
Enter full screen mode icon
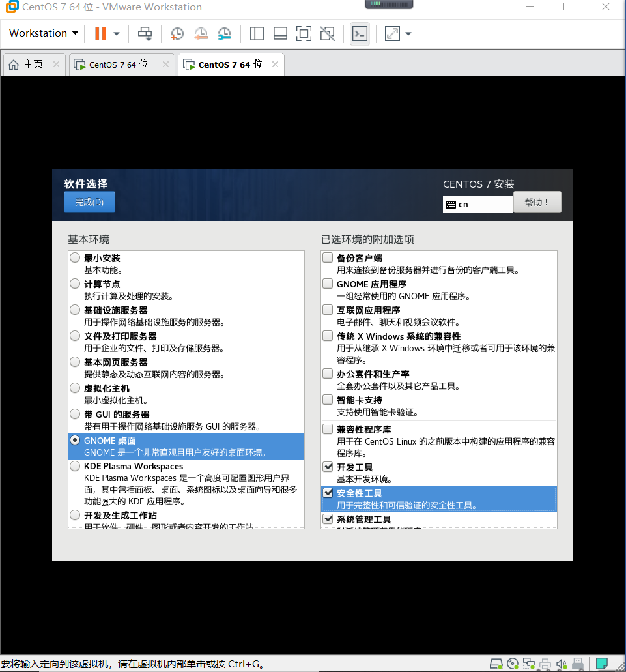point(304,33)
